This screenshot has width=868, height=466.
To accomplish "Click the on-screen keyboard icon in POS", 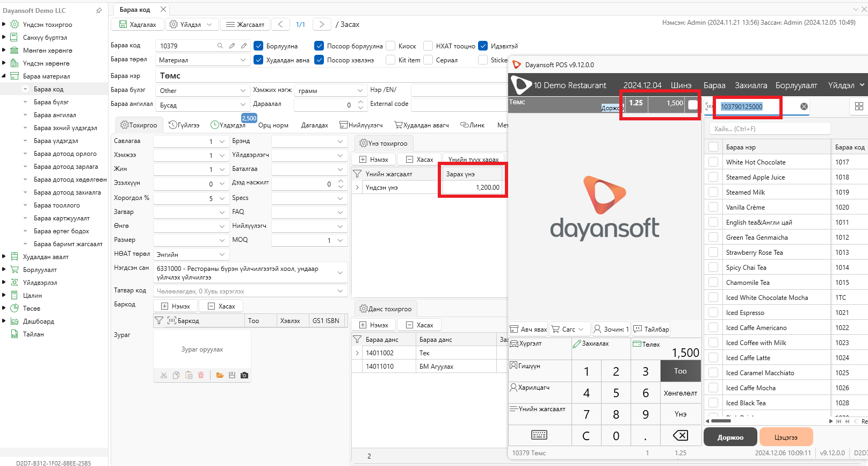I will (x=539, y=435).
